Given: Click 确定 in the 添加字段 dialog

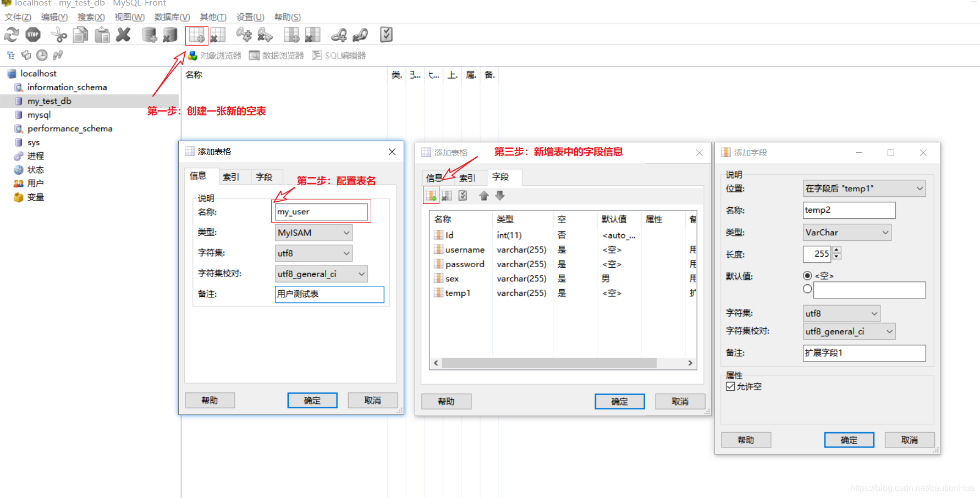Looking at the screenshot, I should (849, 440).
